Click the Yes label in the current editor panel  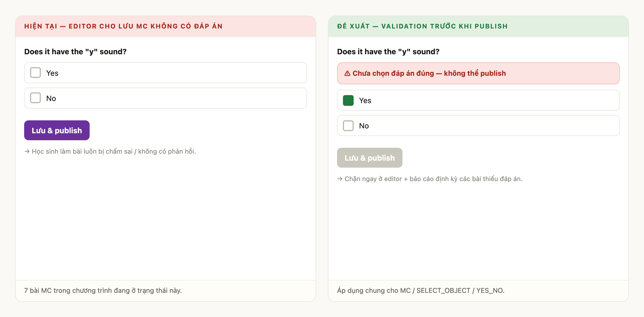pos(52,73)
